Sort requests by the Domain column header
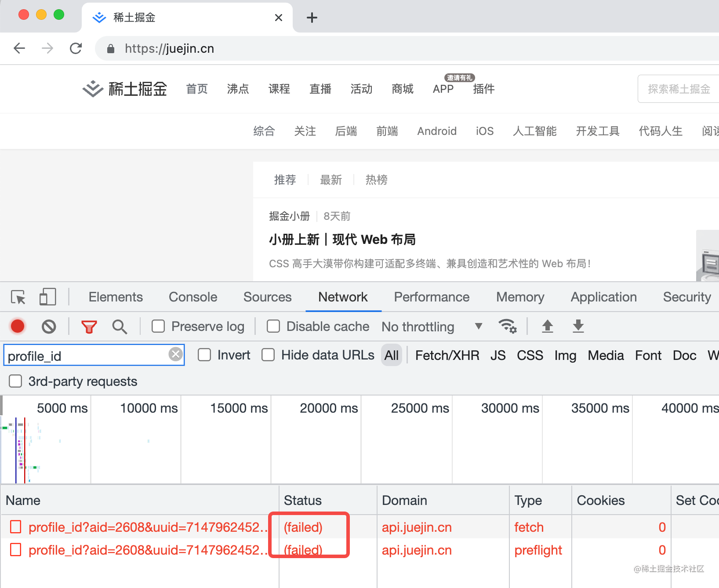 [443, 500]
